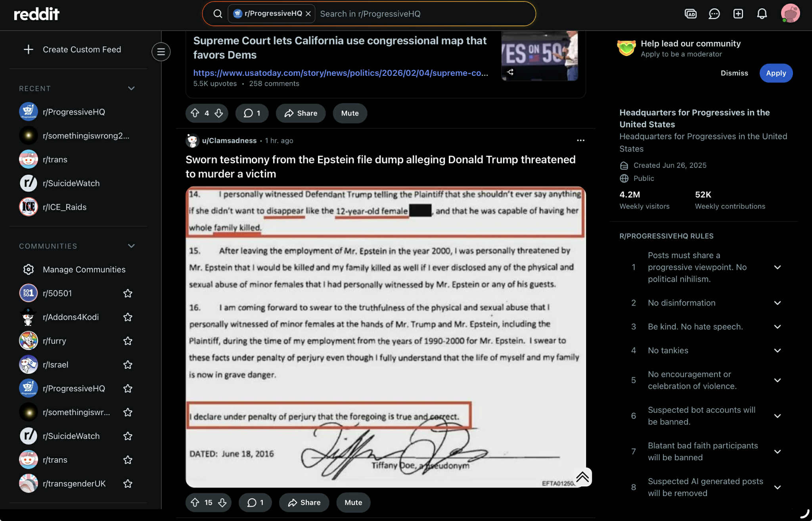Toggle favorite star for r/transgenderUK
Viewport: 812px width, 521px height.
point(128,484)
